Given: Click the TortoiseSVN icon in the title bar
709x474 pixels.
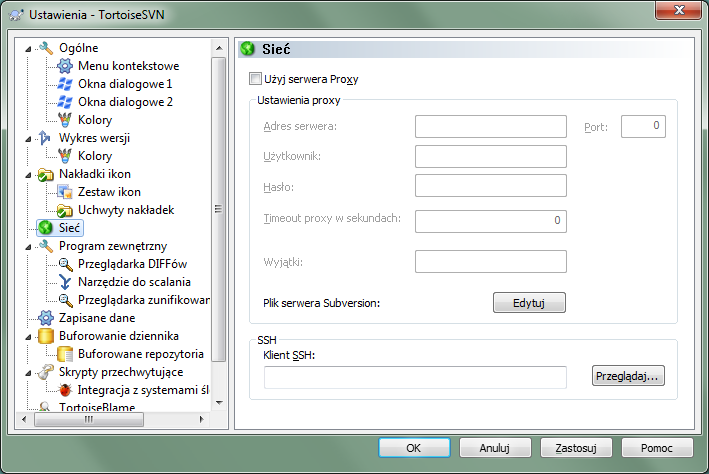Looking at the screenshot, I should click(17, 15).
